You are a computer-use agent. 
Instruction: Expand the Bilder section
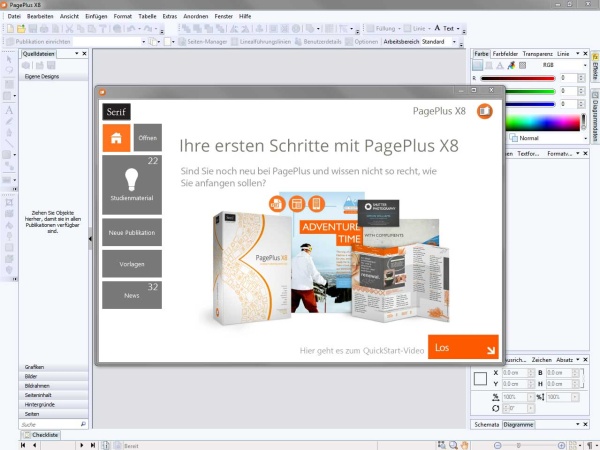53,377
